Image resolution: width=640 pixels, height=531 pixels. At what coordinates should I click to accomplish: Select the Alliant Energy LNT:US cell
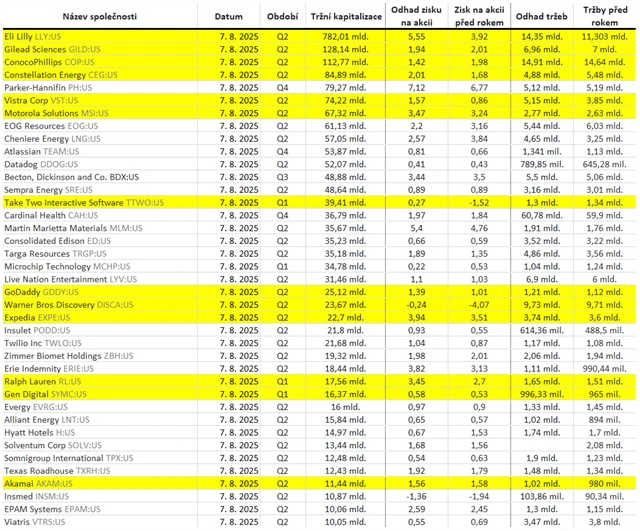coord(100,420)
